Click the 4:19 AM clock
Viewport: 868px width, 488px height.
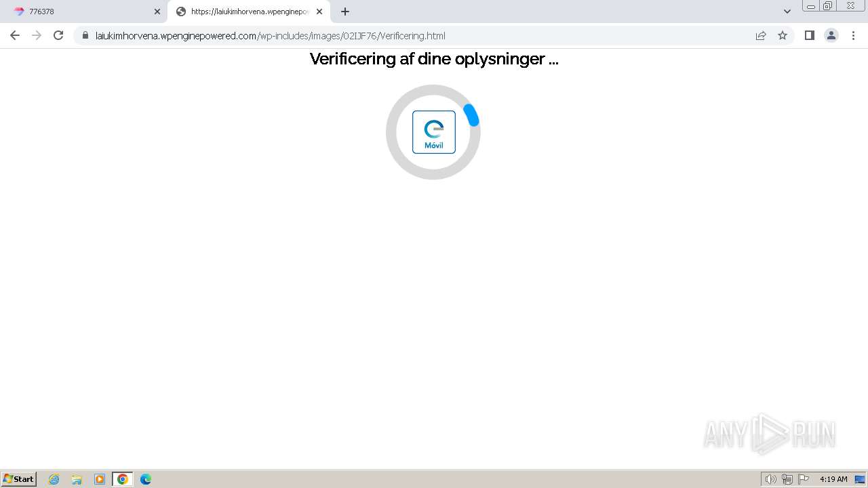point(833,479)
